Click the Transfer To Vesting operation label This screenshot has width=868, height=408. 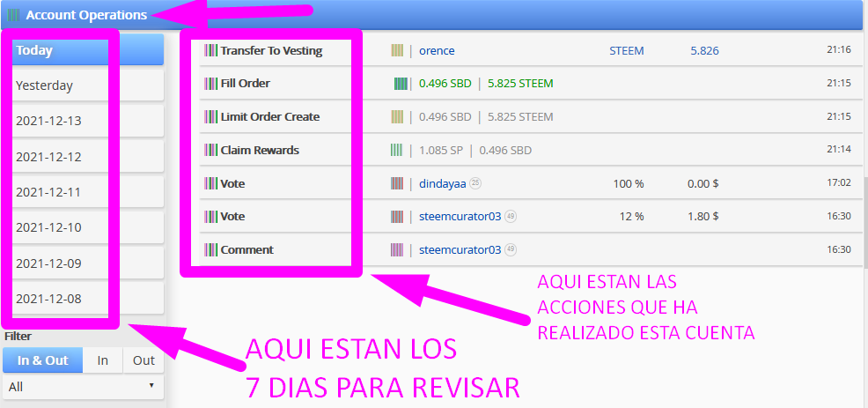[x=271, y=50]
